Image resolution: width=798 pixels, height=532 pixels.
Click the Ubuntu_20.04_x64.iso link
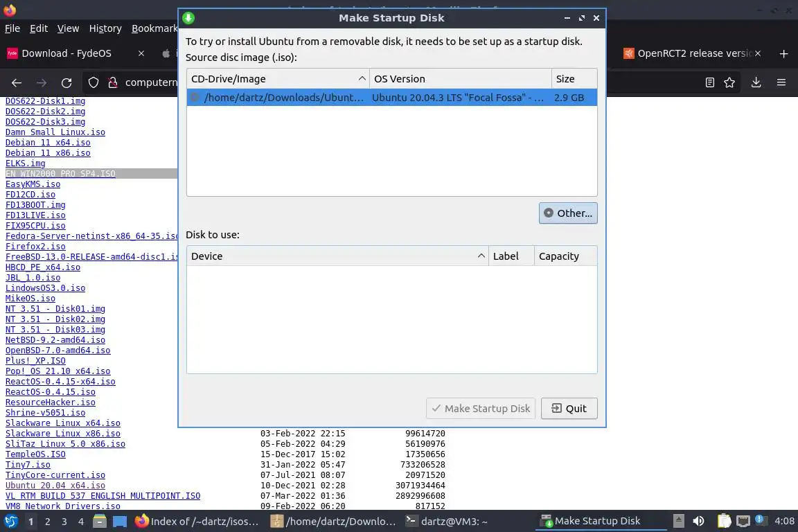point(55,486)
